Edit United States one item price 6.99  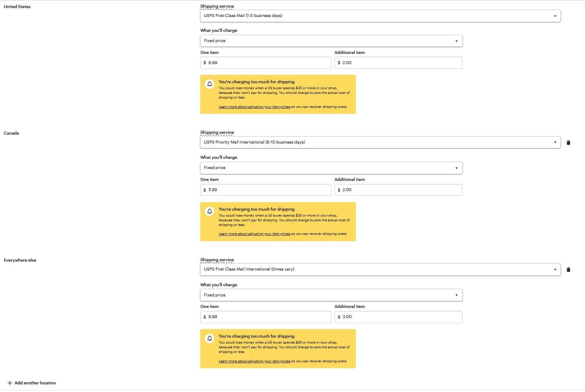266,63
